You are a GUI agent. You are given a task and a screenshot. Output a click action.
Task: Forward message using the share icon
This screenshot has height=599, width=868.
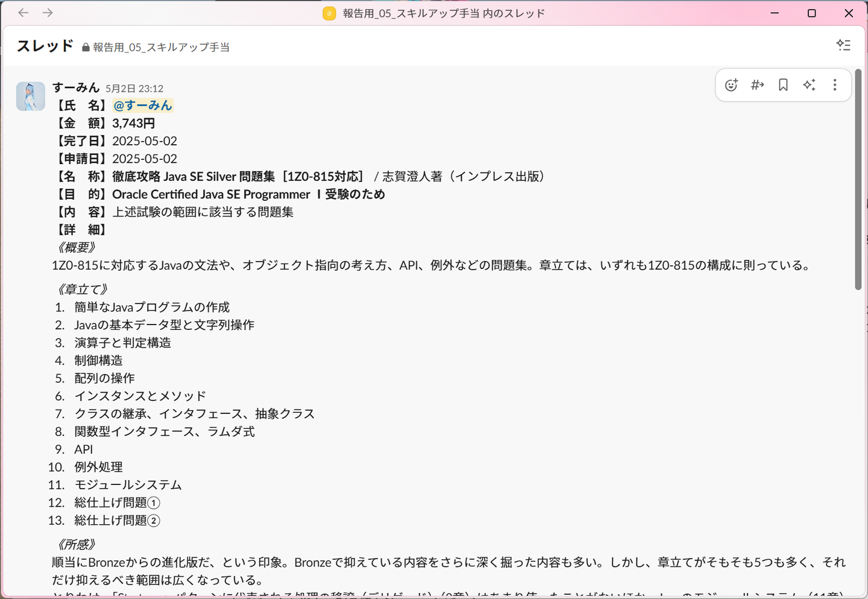pos(757,85)
